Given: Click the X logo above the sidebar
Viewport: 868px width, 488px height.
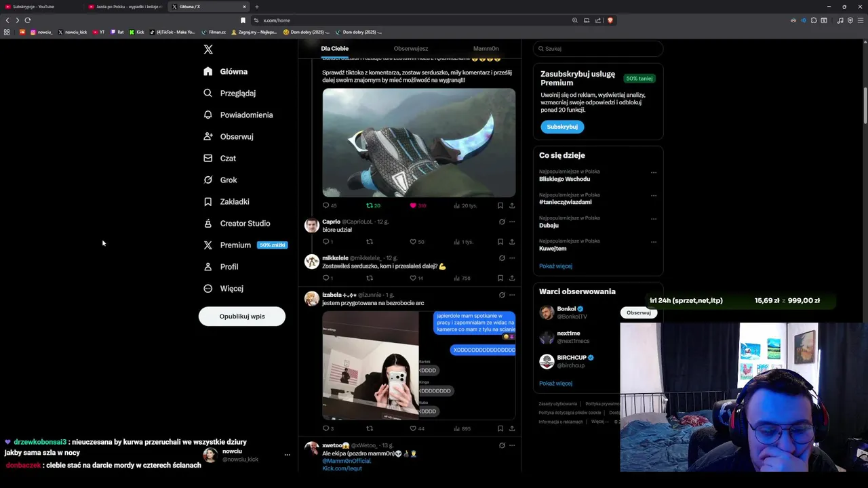Looking at the screenshot, I should 208,49.
